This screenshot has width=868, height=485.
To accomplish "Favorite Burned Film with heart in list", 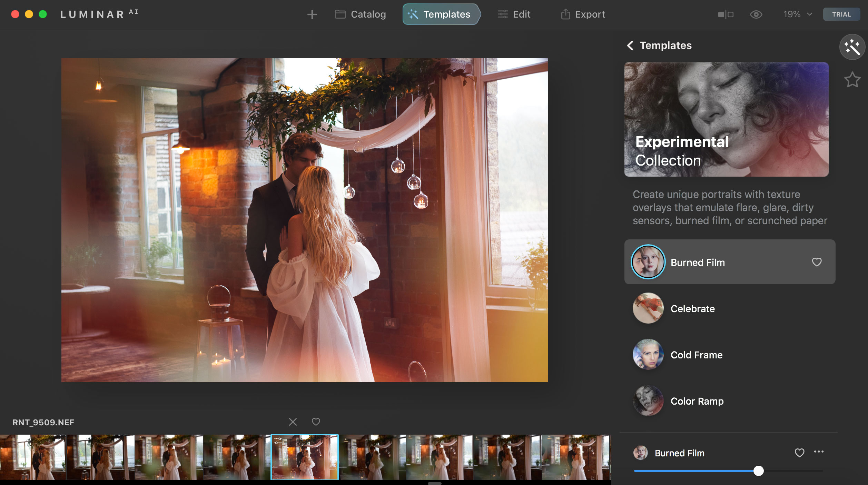I will 817,262.
